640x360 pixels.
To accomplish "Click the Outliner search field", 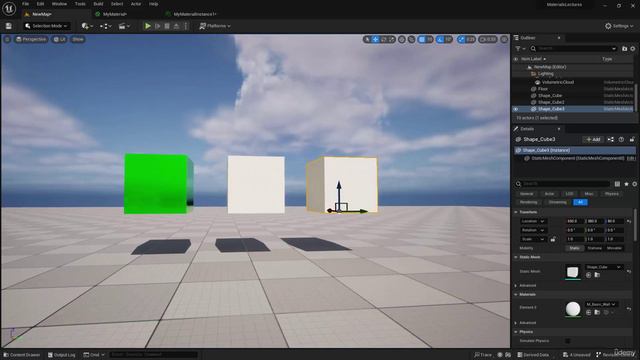I will coord(573,49).
